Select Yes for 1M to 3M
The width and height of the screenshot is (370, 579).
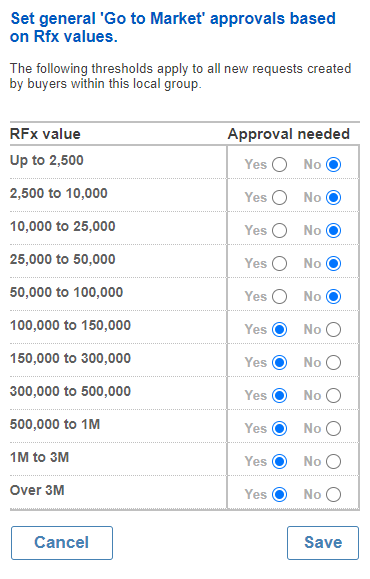(x=280, y=462)
